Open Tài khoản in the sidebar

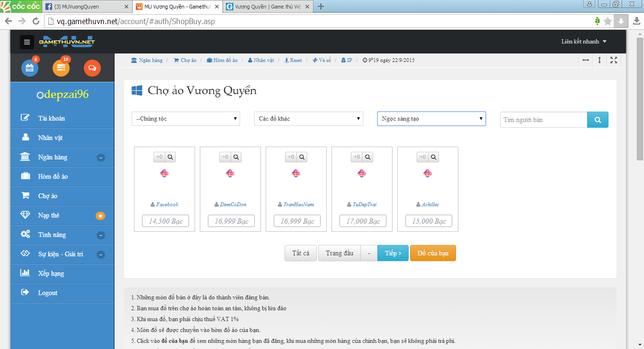[63, 118]
